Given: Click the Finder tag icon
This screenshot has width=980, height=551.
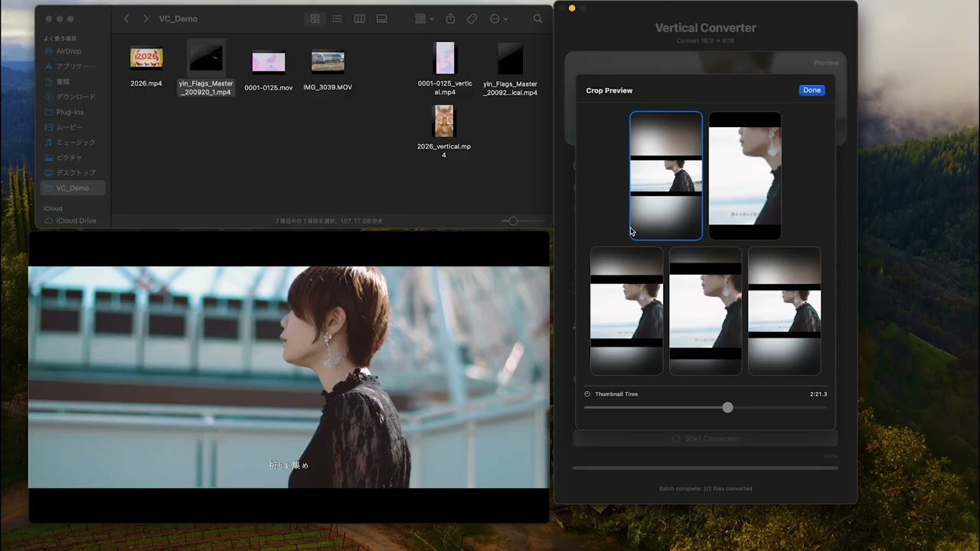Looking at the screenshot, I should pos(472,19).
